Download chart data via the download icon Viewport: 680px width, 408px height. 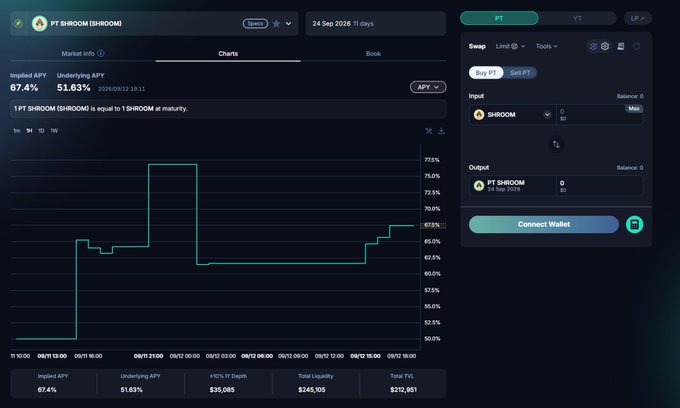click(x=441, y=131)
